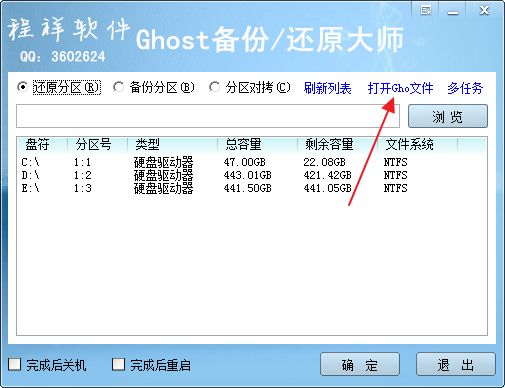The width and height of the screenshot is (505, 388).
Task: Click the 刷新列表 link
Action: [x=327, y=88]
